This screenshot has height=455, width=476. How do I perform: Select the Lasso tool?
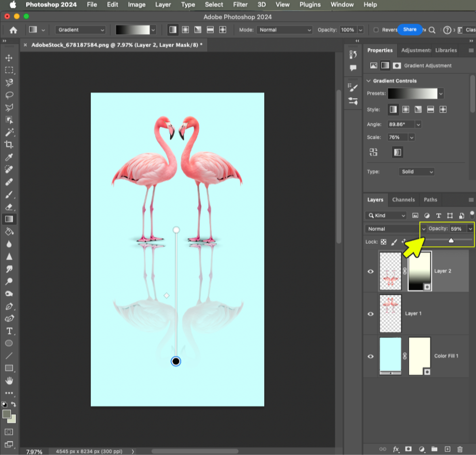click(10, 95)
